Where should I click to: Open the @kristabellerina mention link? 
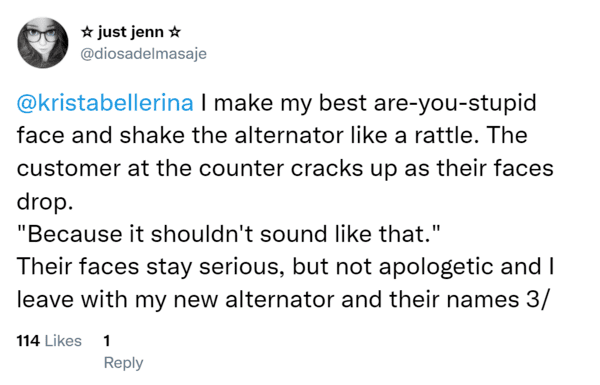[105, 103]
